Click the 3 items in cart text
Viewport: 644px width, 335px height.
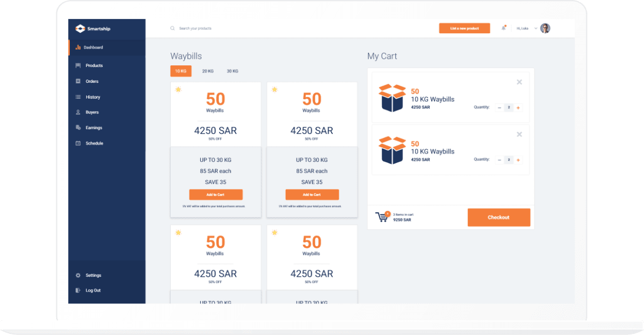click(404, 215)
